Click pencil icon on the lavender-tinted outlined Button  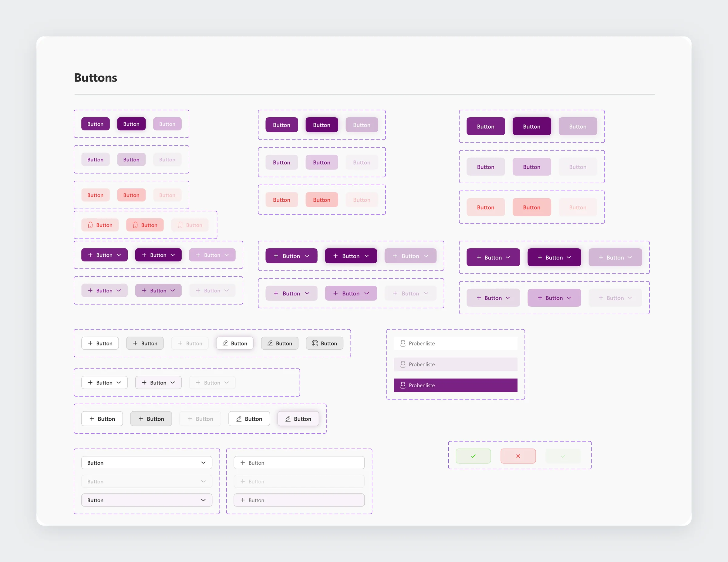pyautogui.click(x=288, y=419)
